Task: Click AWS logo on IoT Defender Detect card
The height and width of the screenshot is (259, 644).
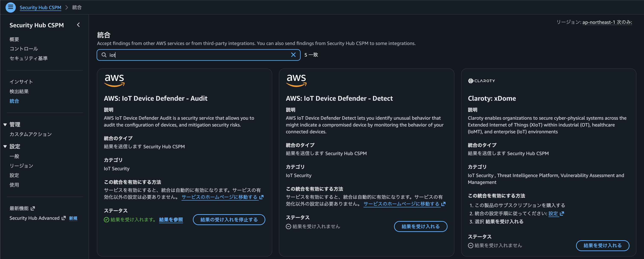Action: tap(296, 81)
